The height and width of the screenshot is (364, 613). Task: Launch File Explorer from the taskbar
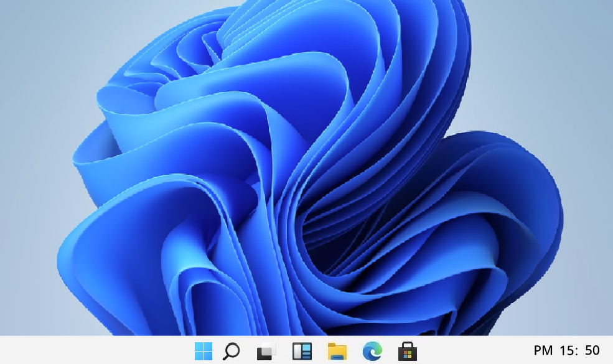[x=337, y=351]
